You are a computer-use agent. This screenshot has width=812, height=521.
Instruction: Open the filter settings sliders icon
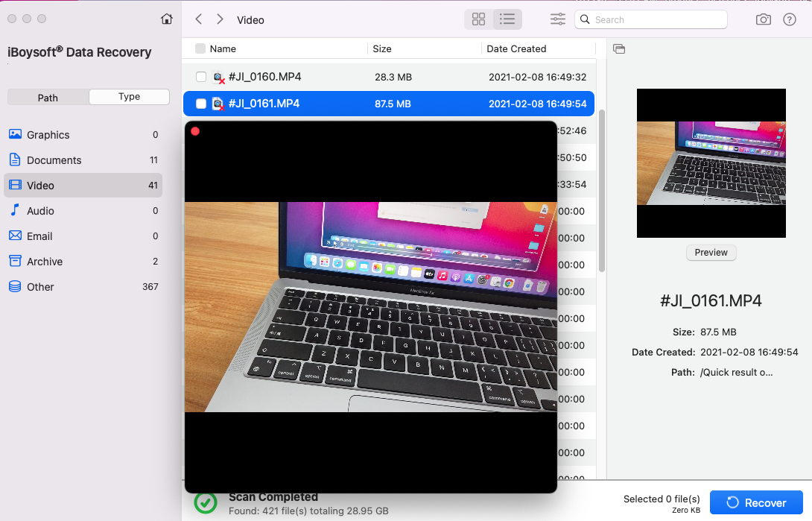557,19
